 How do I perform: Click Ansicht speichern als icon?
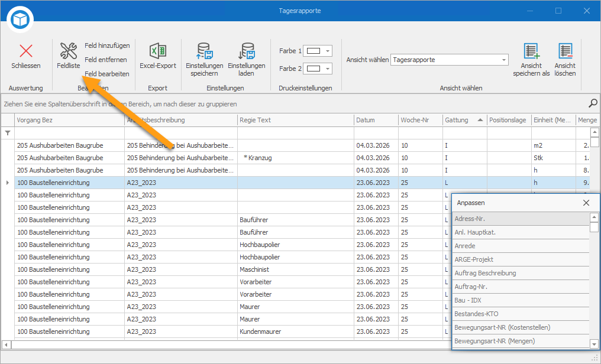click(x=531, y=51)
